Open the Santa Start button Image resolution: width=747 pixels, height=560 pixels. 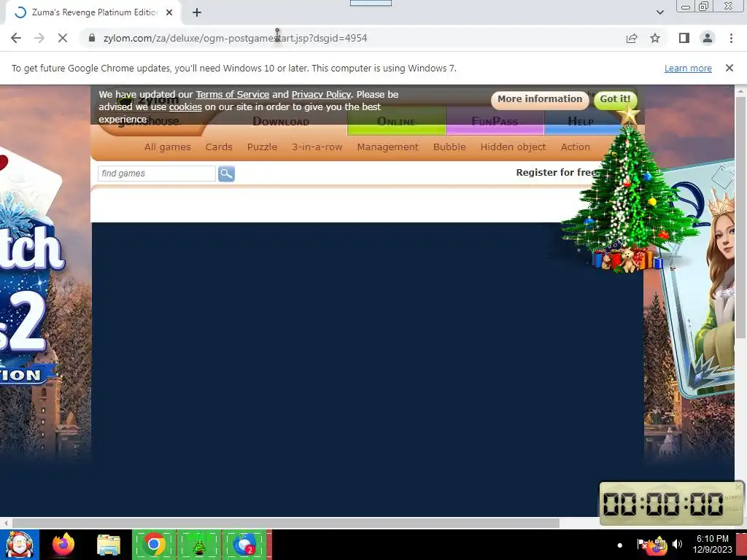(x=19, y=545)
